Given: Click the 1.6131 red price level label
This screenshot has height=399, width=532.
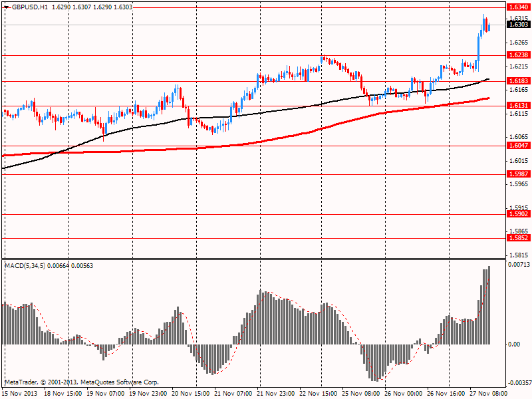Looking at the screenshot, I should pyautogui.click(x=519, y=106).
